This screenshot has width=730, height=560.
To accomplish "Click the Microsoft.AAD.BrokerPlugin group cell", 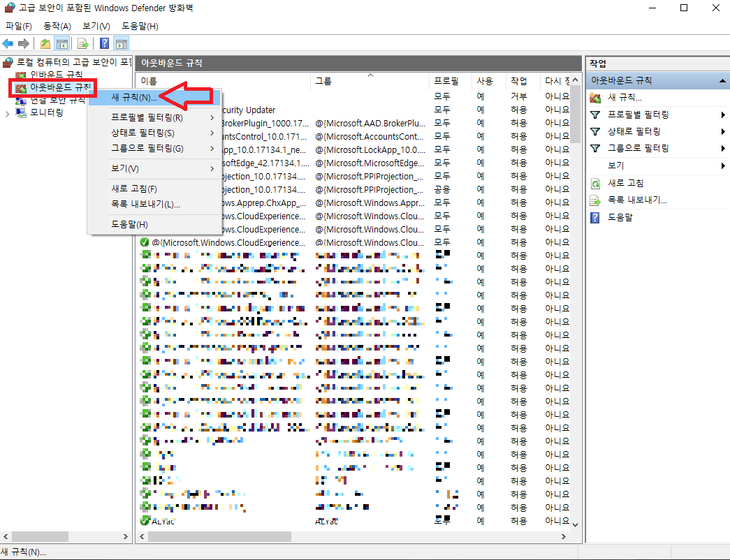I will (x=370, y=123).
